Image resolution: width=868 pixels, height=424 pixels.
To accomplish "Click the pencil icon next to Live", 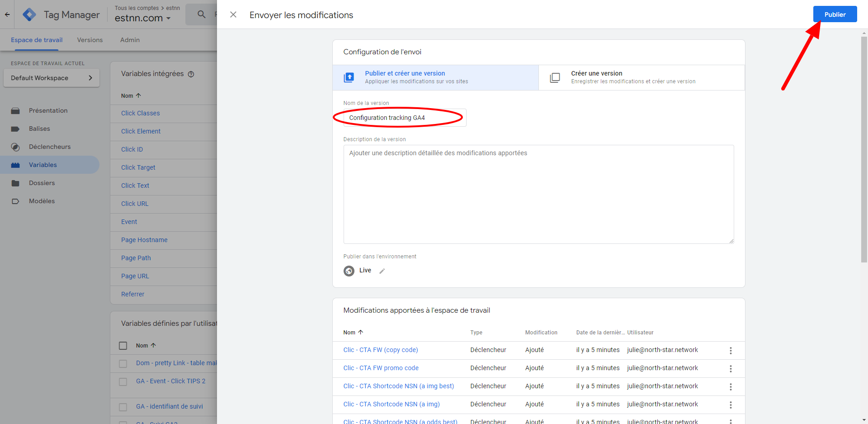I will [382, 271].
